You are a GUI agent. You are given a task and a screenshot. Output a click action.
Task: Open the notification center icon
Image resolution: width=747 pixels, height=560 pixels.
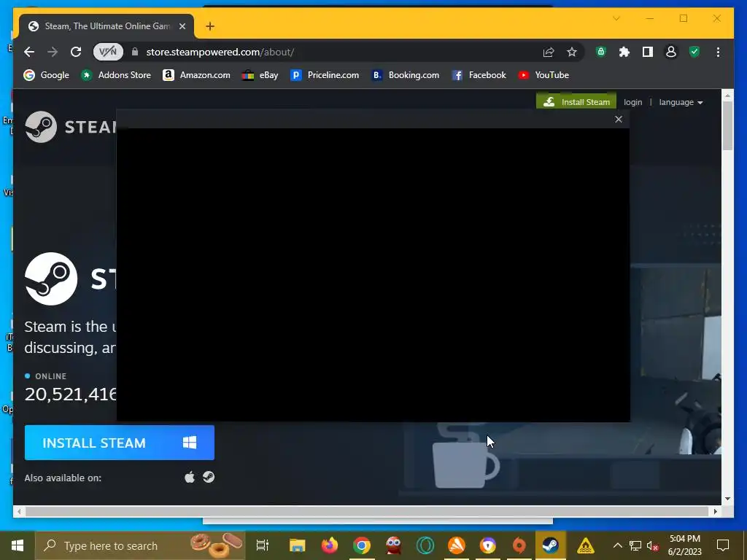(x=723, y=545)
